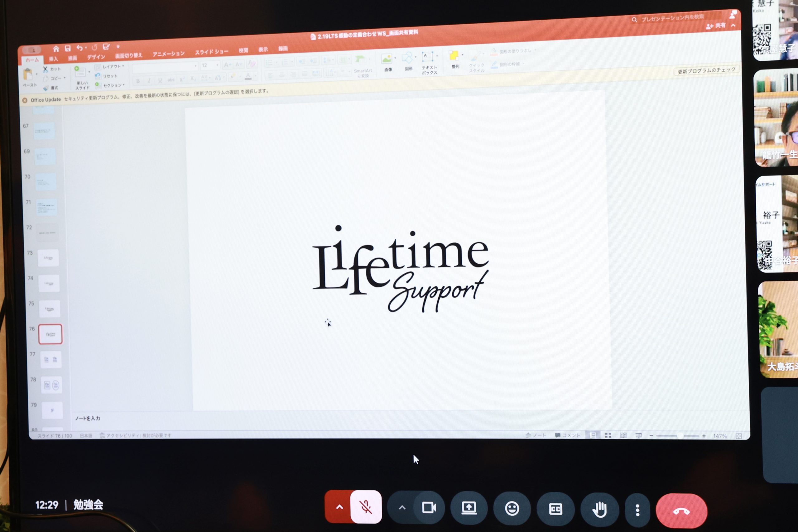The width and height of the screenshot is (798, 532).
Task: Raise hand in the meeting
Action: [x=599, y=510]
